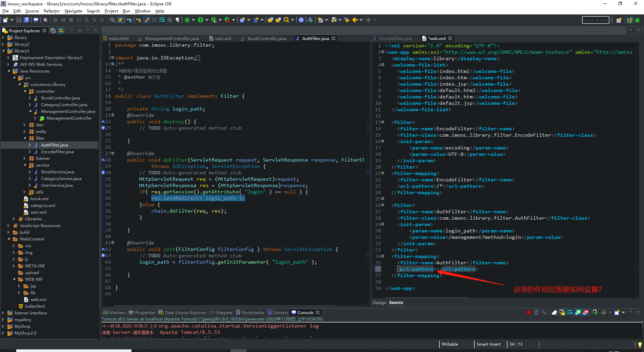Toggle Console word wrap icon
644x352 pixels.
tap(570, 313)
